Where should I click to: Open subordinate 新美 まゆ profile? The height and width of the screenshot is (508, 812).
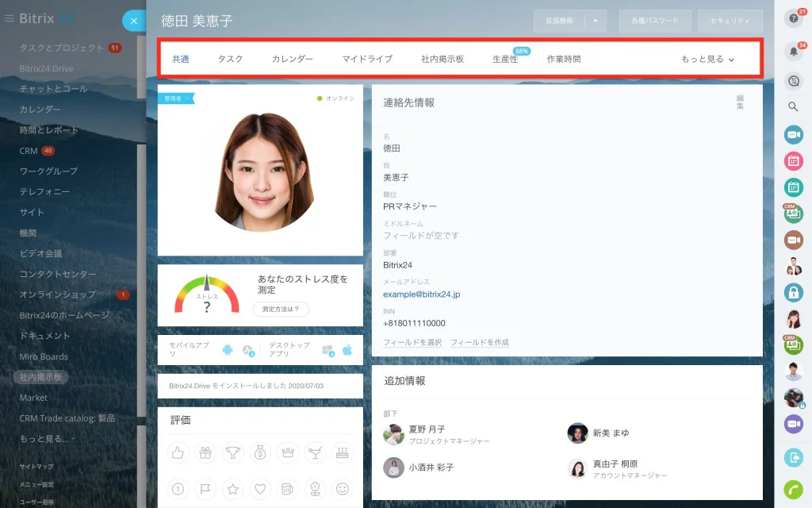611,433
